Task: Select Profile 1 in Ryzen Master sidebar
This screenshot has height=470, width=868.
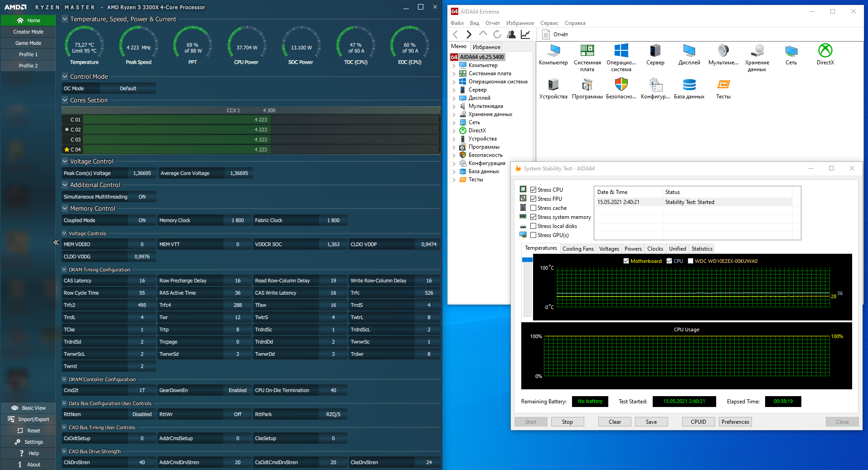Action: 28,54
